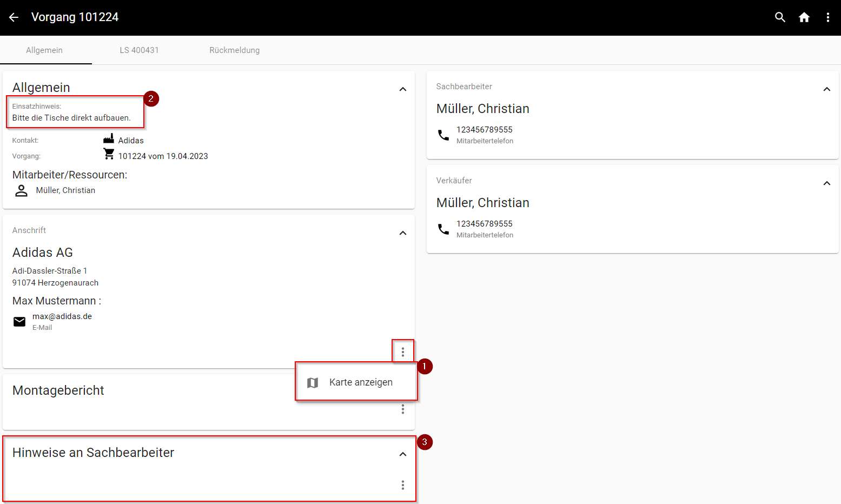Screen dimensions: 841x504
Task: Click Adi-Dassler-Straße 1 address line
Action: pyautogui.click(x=50, y=271)
